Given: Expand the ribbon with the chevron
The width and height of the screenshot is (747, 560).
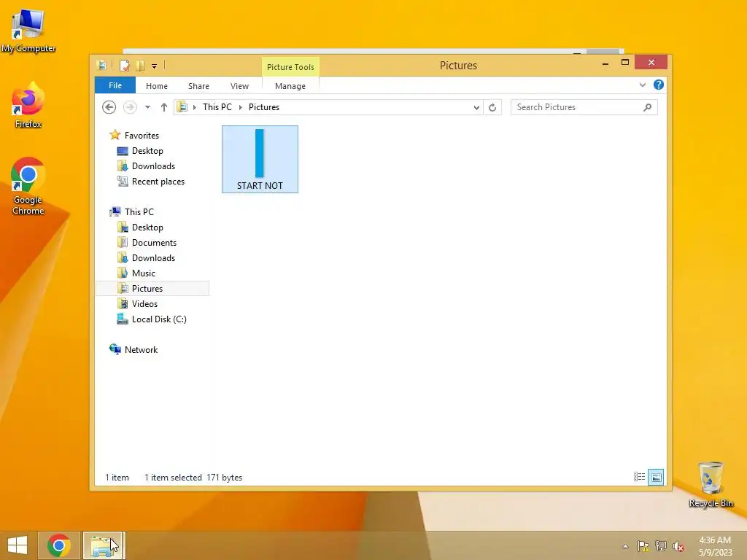Looking at the screenshot, I should tap(642, 85).
